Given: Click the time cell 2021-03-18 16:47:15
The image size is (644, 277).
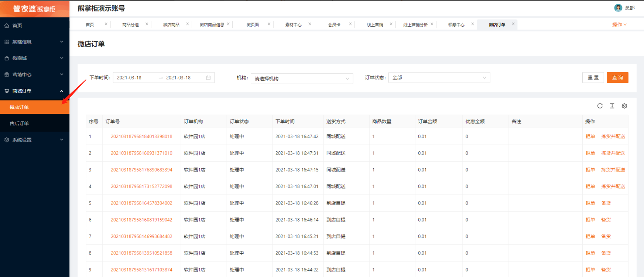Looking at the screenshot, I should (297, 170).
